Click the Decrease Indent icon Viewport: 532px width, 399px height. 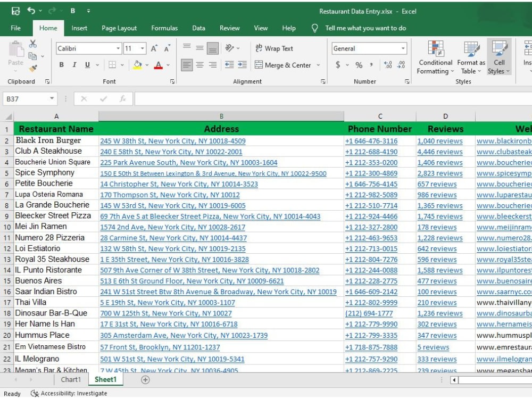[229, 65]
